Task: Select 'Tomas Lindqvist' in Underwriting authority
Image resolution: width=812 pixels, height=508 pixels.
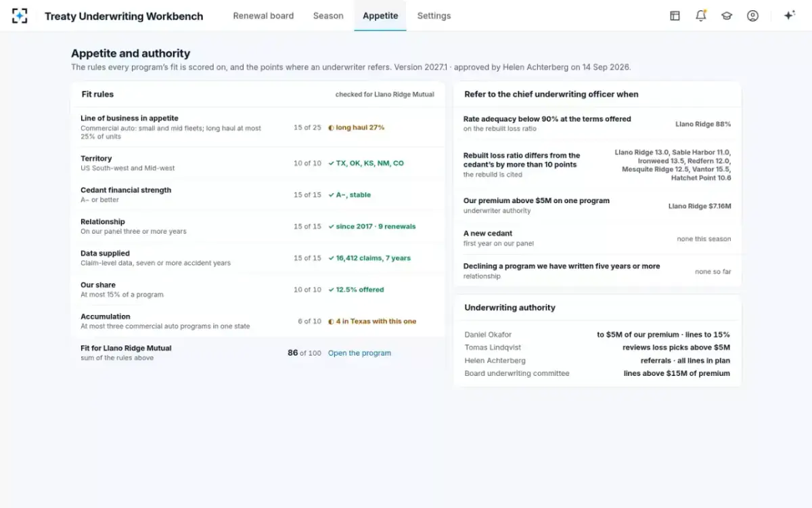Action: point(491,347)
